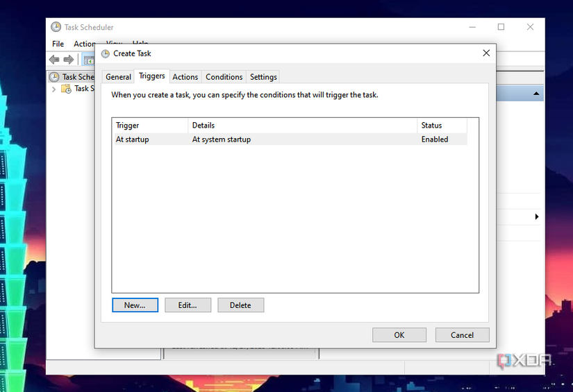Click the New... trigger button

[135, 305]
